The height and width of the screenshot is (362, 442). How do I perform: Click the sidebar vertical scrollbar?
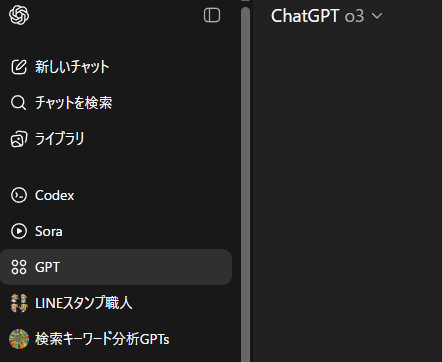pyautogui.click(x=245, y=184)
